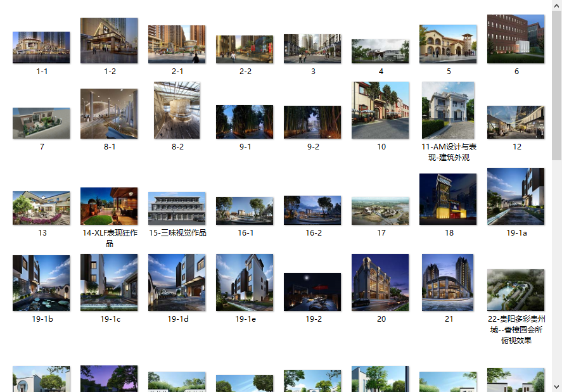The height and width of the screenshot is (392, 562).
Task: Select bamboo path thumbnail 9-1
Action: (245, 122)
